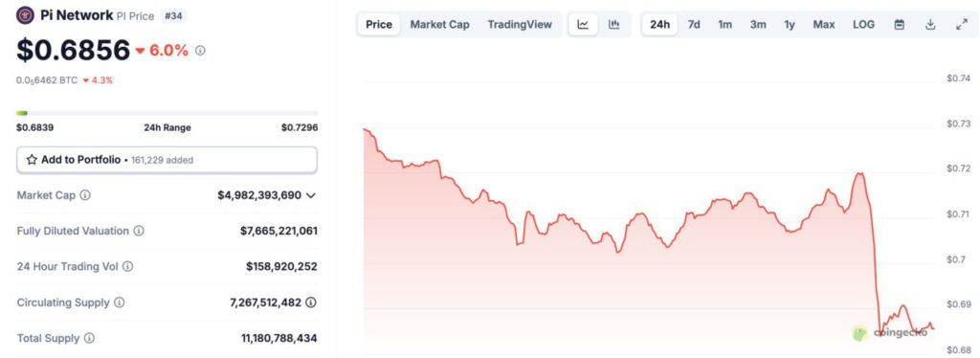The height and width of the screenshot is (358, 980).
Task: Select the 24h time range
Action: pyautogui.click(x=660, y=24)
